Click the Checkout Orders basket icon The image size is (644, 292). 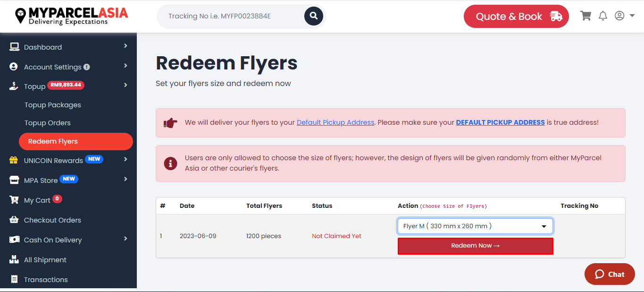(x=14, y=220)
